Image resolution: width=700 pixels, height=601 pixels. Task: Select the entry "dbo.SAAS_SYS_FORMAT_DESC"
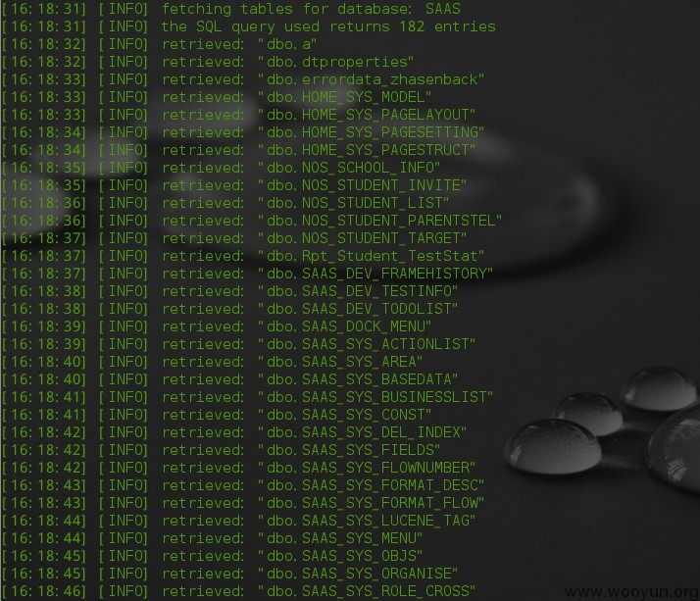(x=372, y=485)
